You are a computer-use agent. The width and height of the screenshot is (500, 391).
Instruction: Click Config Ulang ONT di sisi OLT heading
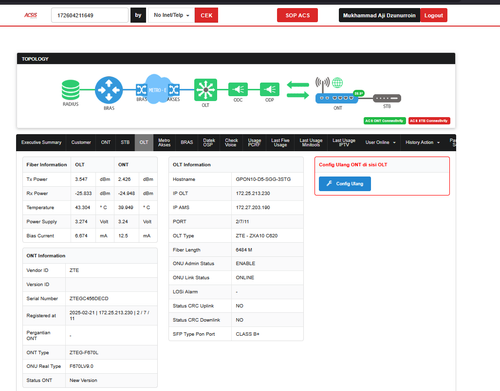[x=353, y=165]
